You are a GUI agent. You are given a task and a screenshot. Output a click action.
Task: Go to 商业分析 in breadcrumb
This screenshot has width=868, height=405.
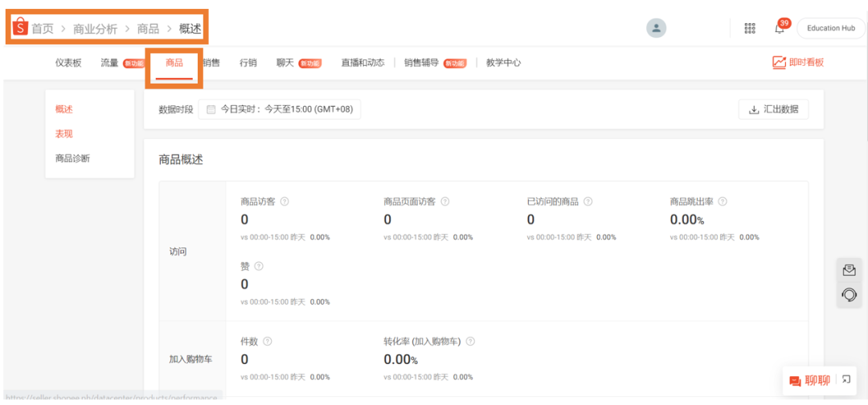[x=95, y=29]
